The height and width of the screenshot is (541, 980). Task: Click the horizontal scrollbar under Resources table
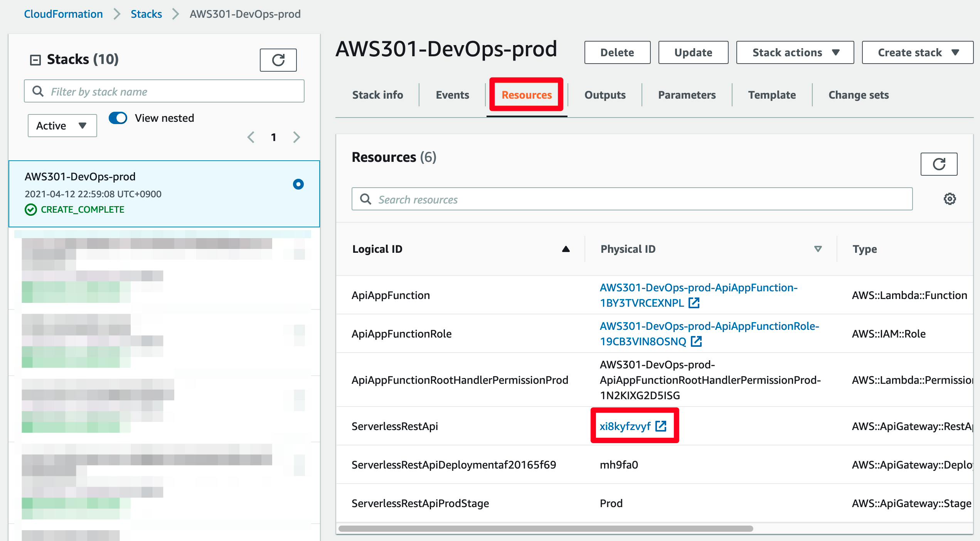click(x=546, y=528)
